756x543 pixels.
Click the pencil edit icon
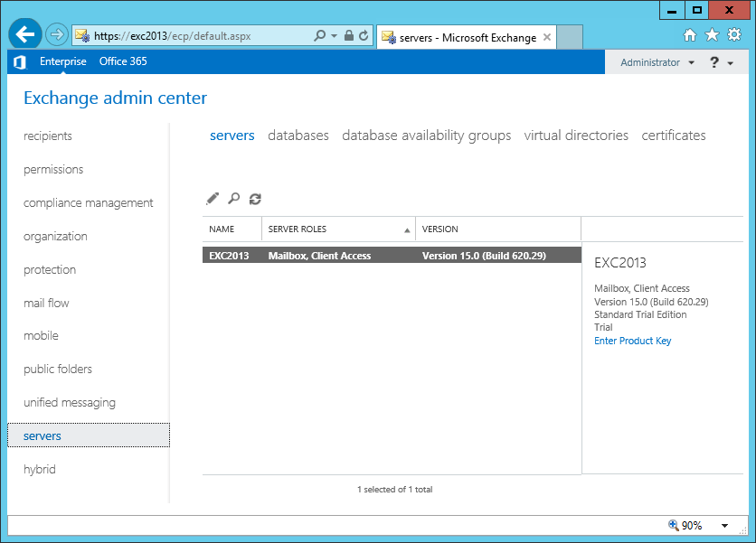pos(213,199)
